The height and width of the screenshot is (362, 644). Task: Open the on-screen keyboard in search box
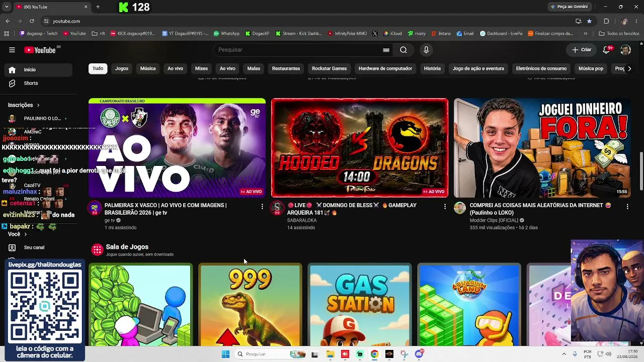pyautogui.click(x=386, y=50)
